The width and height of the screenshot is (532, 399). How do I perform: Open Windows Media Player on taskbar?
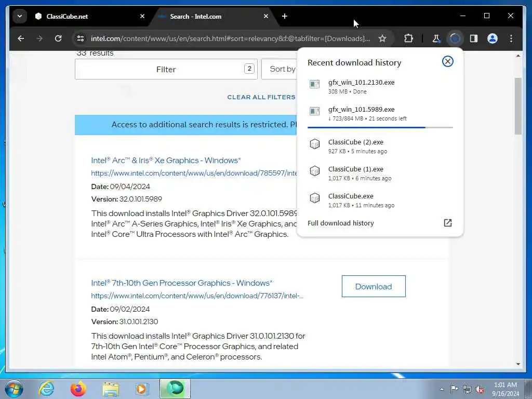(x=142, y=389)
